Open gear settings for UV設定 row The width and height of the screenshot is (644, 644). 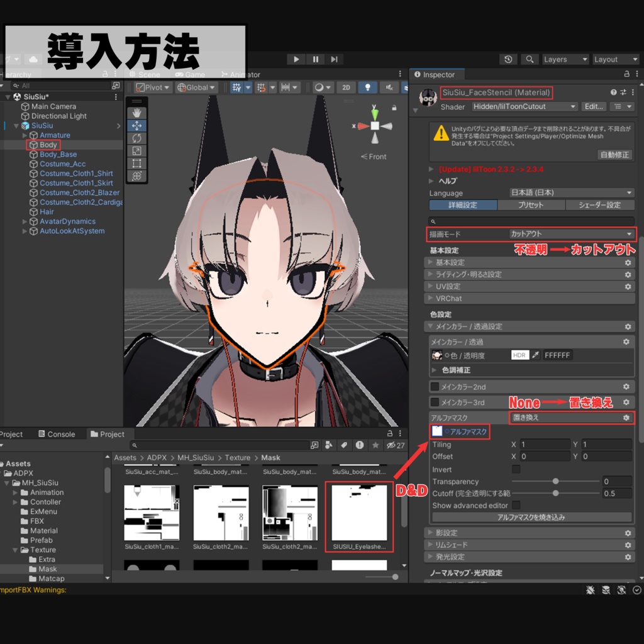(x=628, y=286)
